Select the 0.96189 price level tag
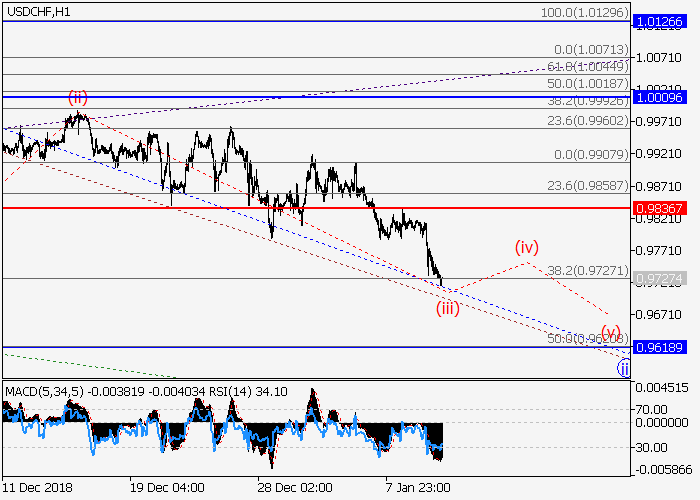 pos(657,347)
